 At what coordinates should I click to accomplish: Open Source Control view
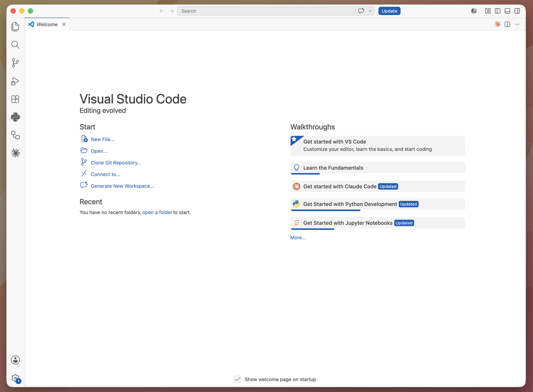pos(15,63)
